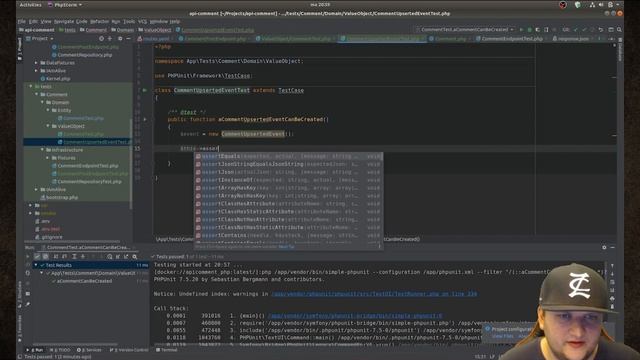
Task: Click the run gutter icon beside test function
Action: coord(145,120)
